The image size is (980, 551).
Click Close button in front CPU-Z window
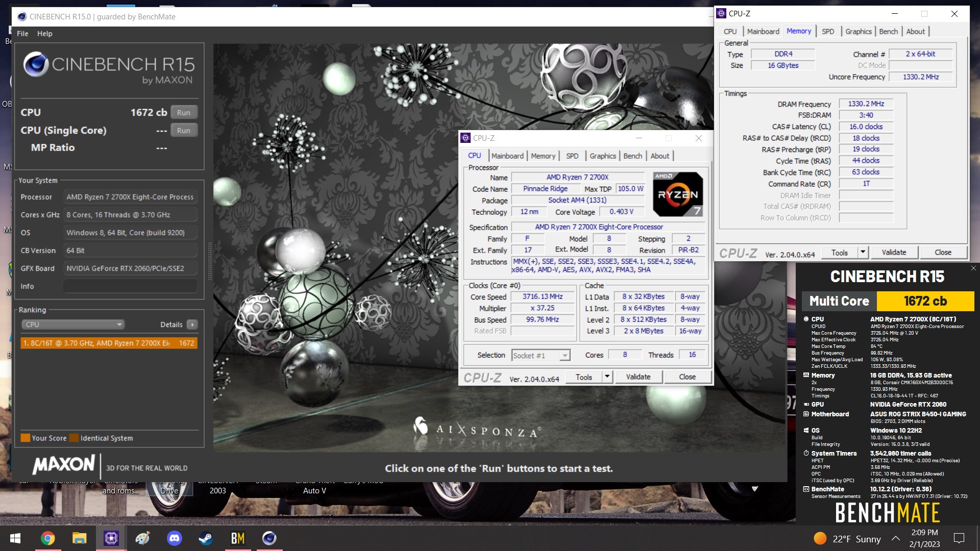687,377
